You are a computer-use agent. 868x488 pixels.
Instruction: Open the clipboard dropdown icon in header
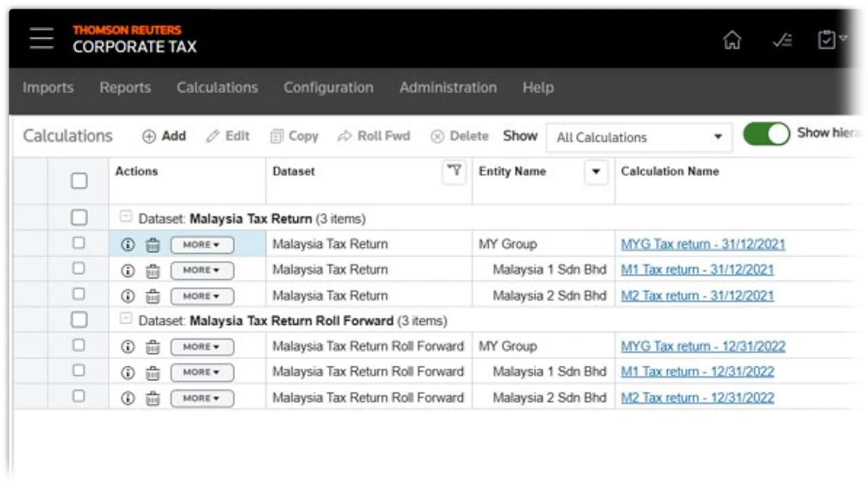pos(832,41)
